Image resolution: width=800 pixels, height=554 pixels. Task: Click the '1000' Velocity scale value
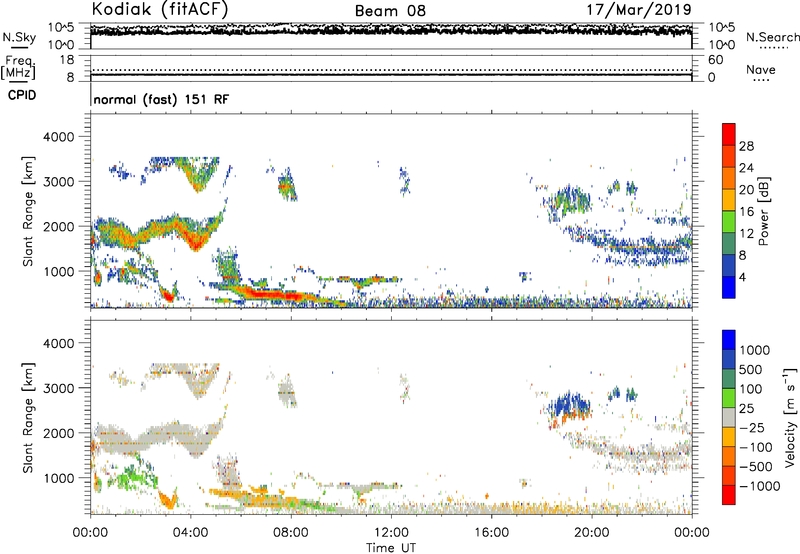pyautogui.click(x=755, y=350)
